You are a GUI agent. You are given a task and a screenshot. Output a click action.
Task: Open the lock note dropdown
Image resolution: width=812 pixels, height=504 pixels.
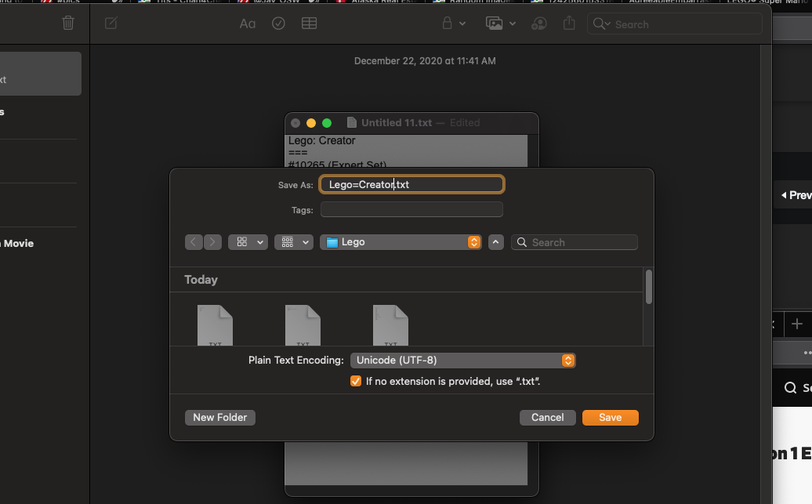pos(454,24)
